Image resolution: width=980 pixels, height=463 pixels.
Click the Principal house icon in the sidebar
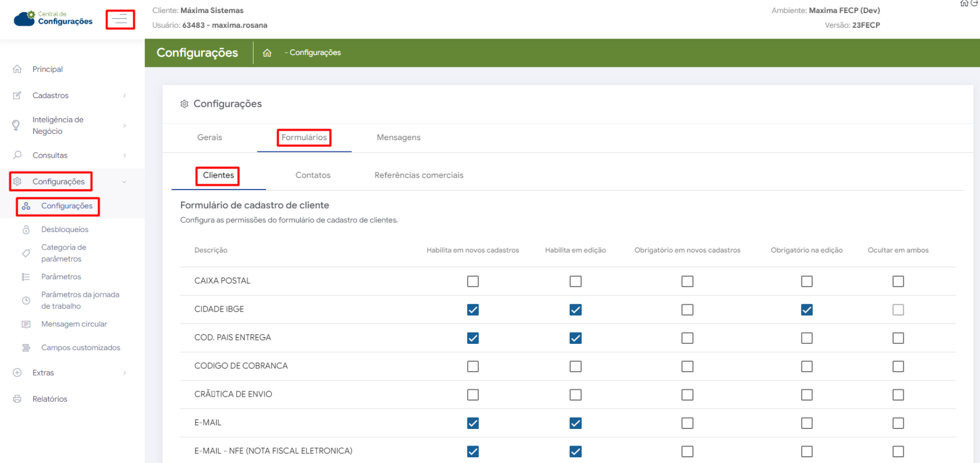[17, 69]
